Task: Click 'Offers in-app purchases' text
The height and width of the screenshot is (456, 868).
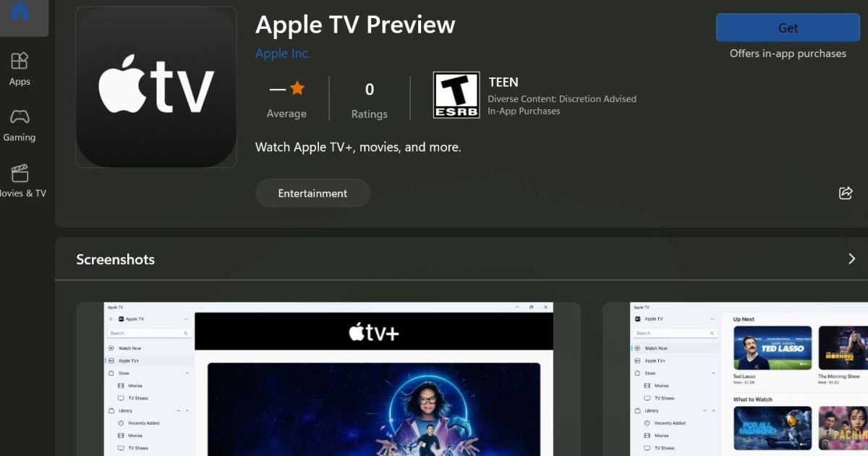Action: [x=788, y=54]
